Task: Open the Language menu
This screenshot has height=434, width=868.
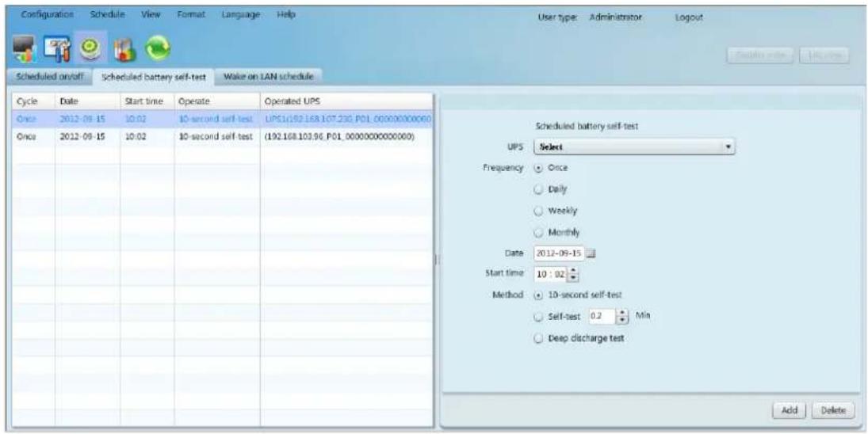Action: [240, 14]
